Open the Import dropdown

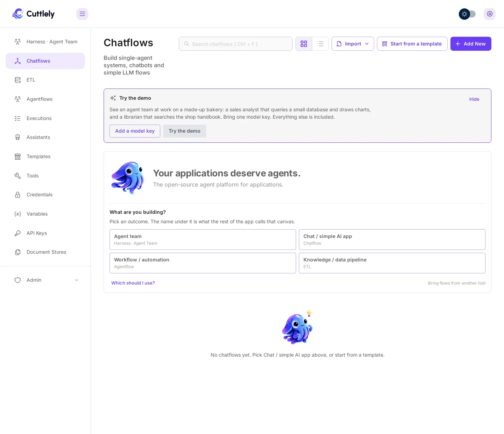(x=353, y=44)
